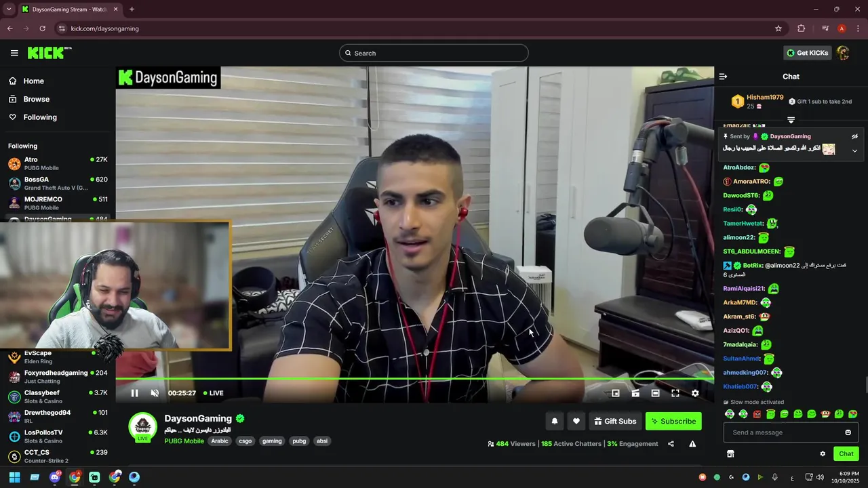868x488 pixels.
Task: Toggle theater mode on the player
Action: (655, 393)
